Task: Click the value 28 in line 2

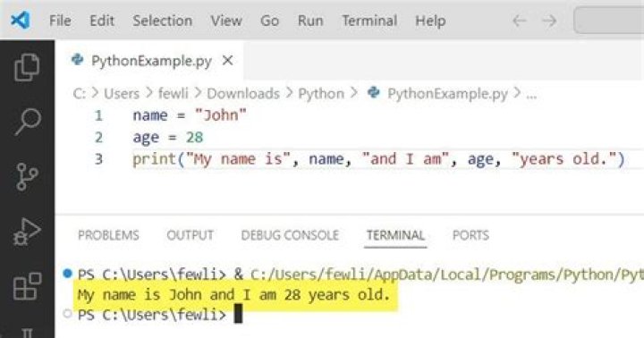Action: click(194, 137)
